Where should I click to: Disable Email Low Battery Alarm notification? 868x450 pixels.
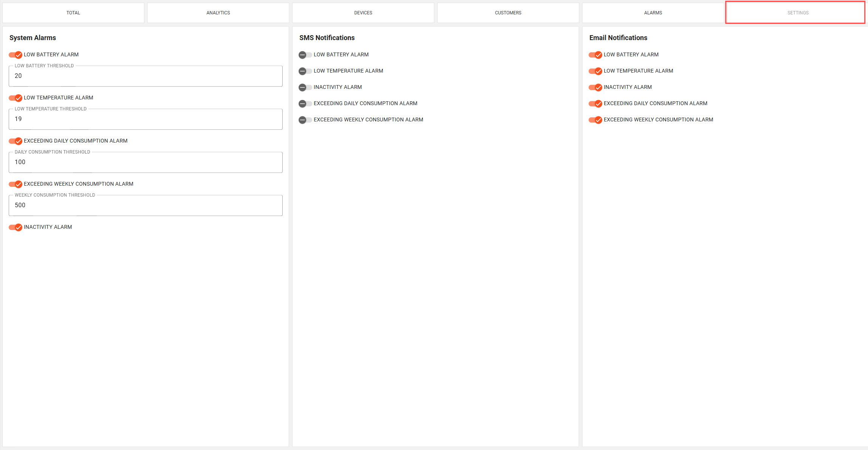tap(595, 55)
